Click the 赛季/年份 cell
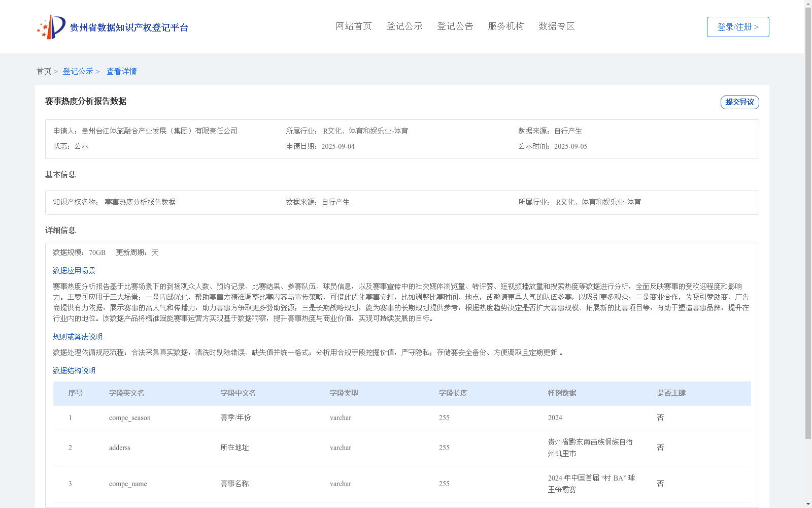This screenshot has width=812, height=508. click(235, 418)
